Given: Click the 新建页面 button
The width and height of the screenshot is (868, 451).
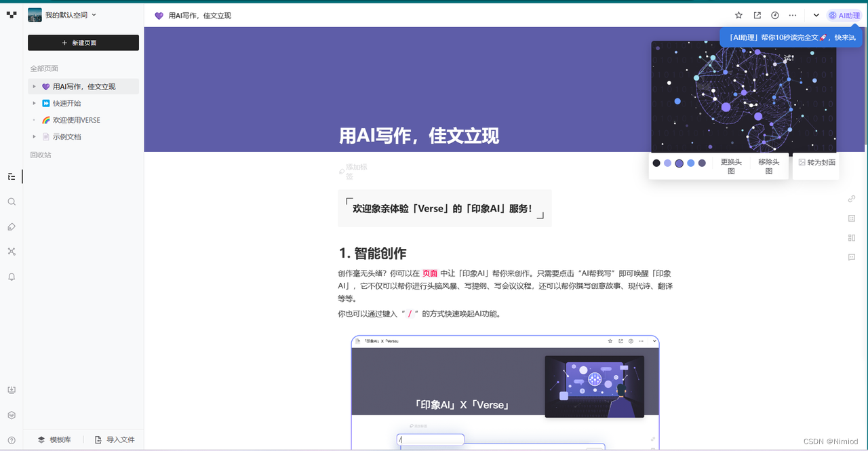Looking at the screenshot, I should pyautogui.click(x=83, y=43).
